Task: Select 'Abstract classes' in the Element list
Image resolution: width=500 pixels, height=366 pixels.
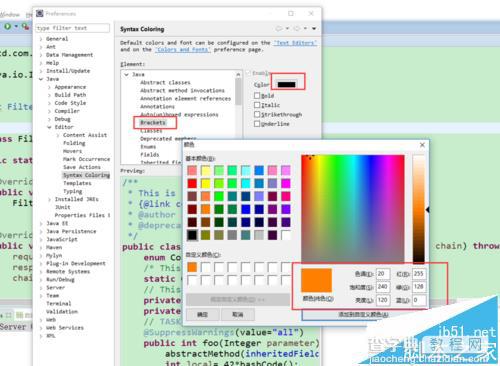Action: click(165, 82)
